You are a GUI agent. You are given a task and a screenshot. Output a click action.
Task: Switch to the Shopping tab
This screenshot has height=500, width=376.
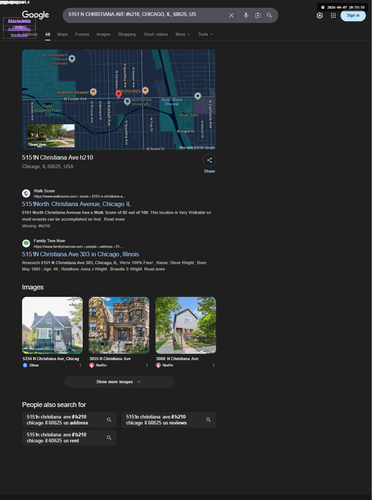click(127, 34)
